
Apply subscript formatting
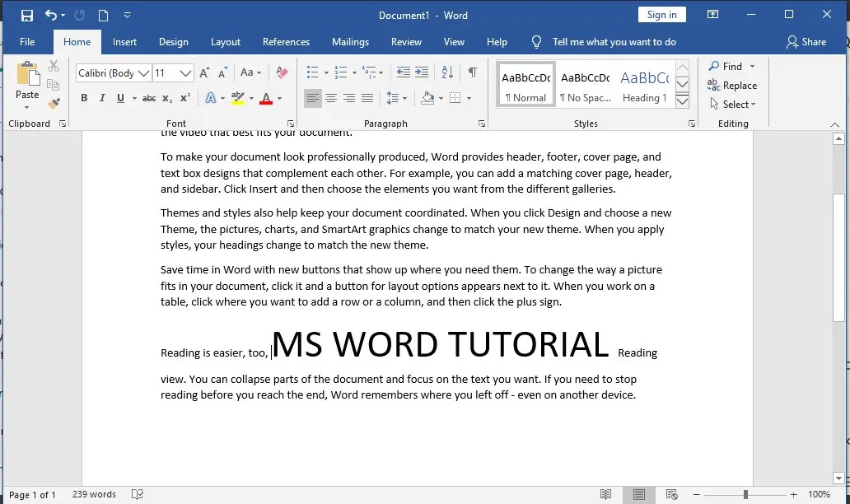coord(167,99)
